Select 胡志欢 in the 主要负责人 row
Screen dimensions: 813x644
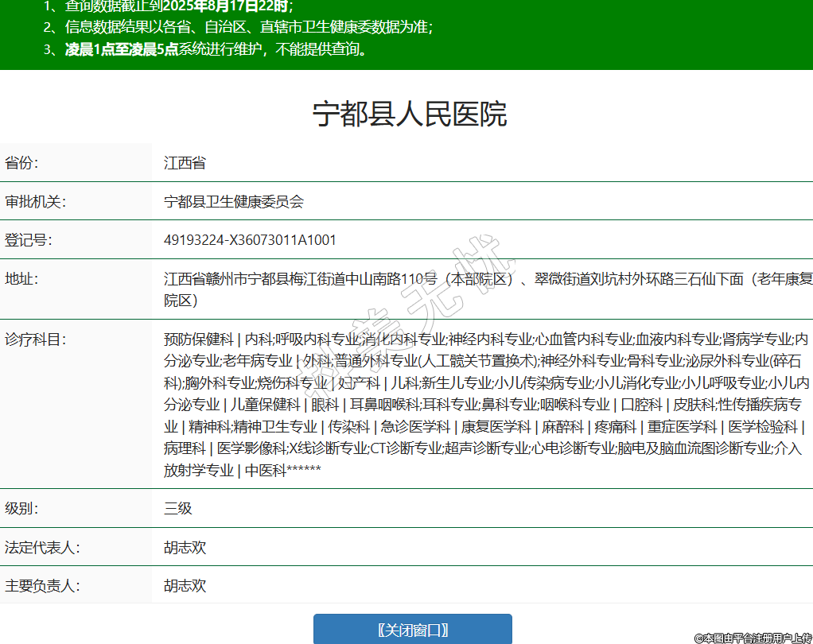point(185,586)
